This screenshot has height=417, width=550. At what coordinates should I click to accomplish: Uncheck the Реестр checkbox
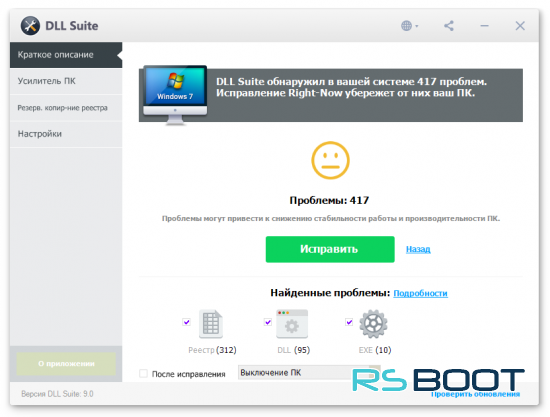[186, 322]
